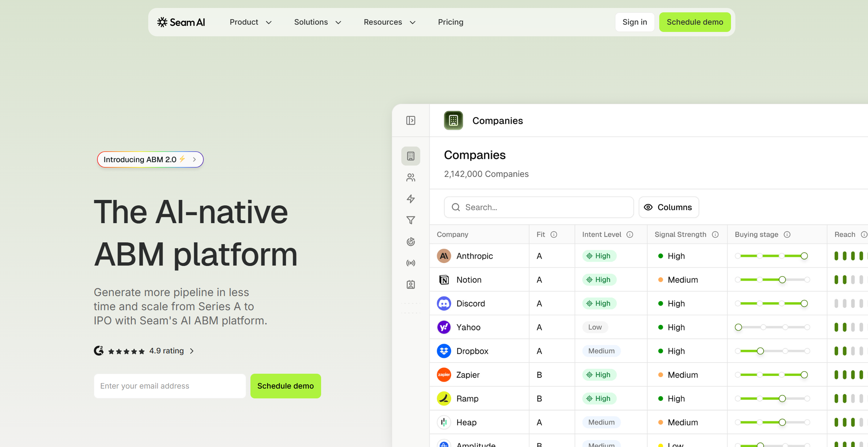This screenshot has height=447, width=868.
Task: Open the Introducing ABM 2.0 announcement
Action: coord(150,159)
